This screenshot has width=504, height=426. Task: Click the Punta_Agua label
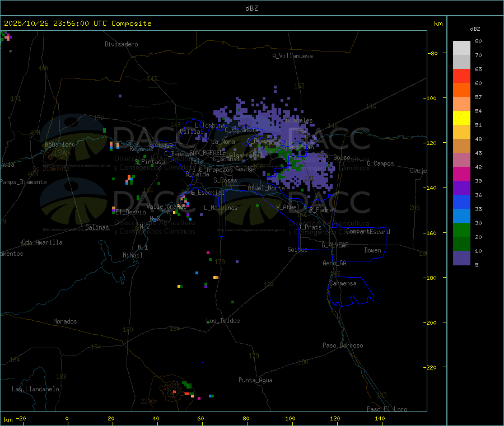(x=255, y=381)
